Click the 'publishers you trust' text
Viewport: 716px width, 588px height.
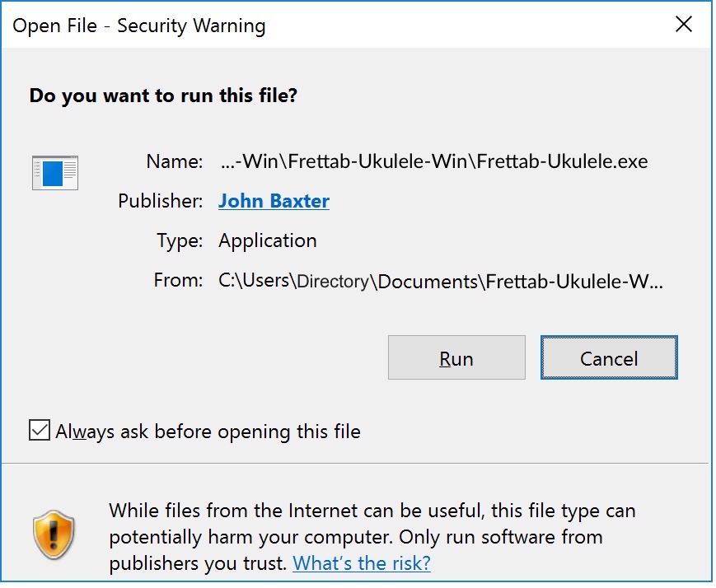(x=198, y=563)
